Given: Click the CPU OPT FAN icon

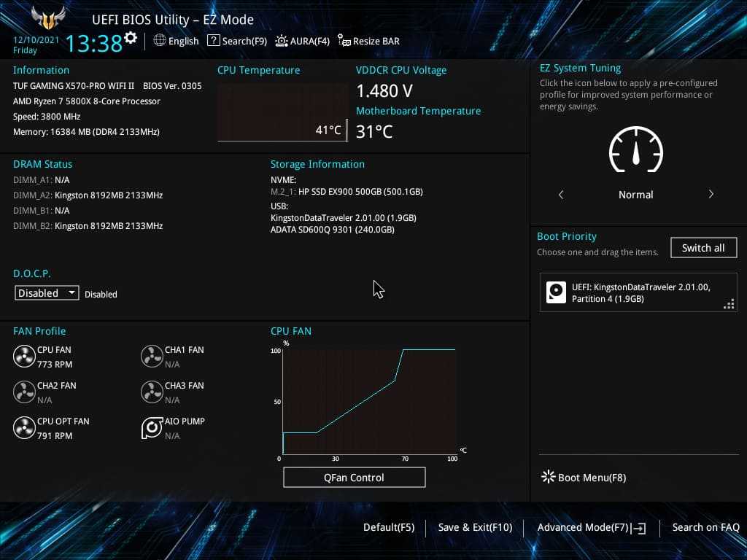Looking at the screenshot, I should click(24, 428).
